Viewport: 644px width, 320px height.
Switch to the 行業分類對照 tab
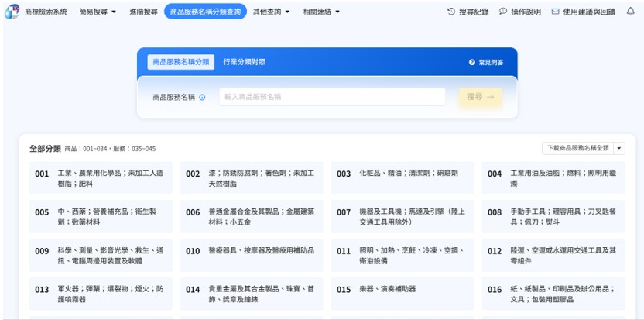pos(244,62)
